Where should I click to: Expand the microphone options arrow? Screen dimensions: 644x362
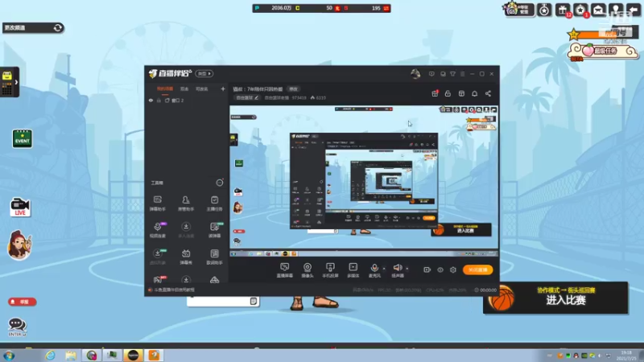click(384, 269)
